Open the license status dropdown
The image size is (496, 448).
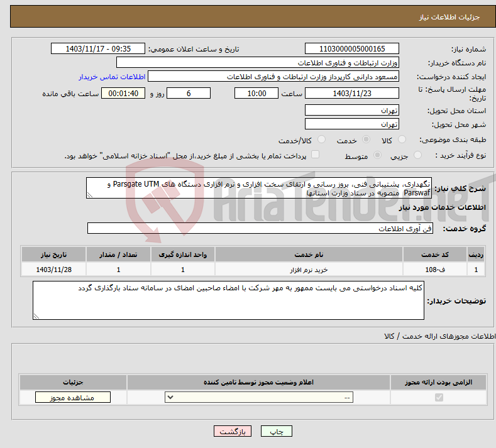click(259, 397)
